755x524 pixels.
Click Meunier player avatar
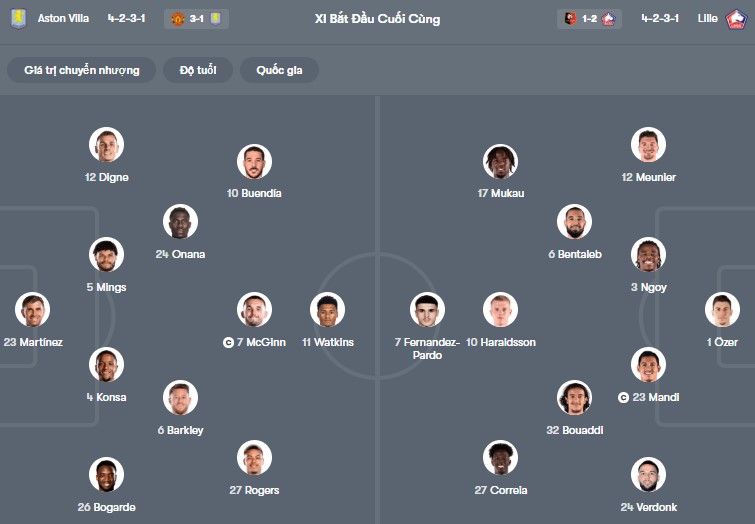[648, 145]
